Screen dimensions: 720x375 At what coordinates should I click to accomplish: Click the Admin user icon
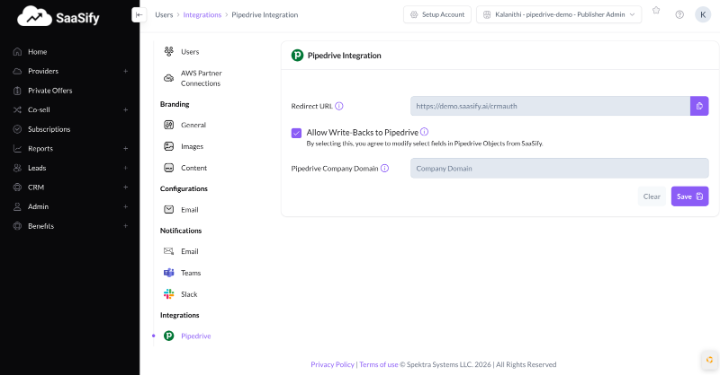click(17, 207)
